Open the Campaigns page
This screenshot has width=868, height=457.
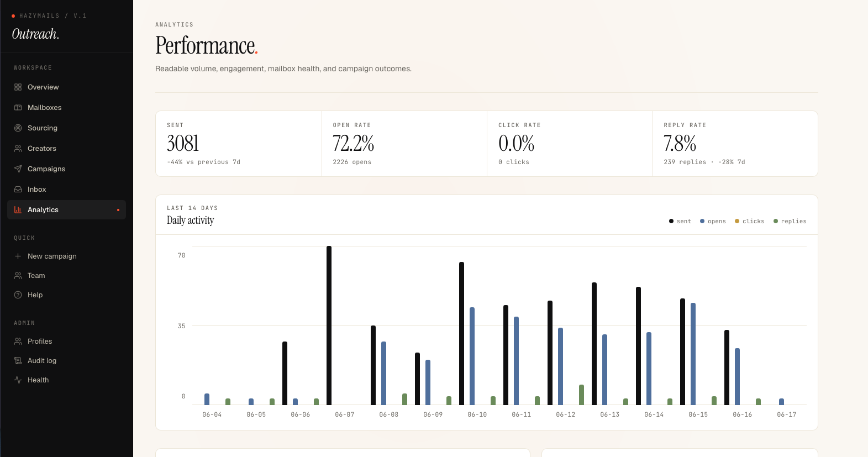66,169
